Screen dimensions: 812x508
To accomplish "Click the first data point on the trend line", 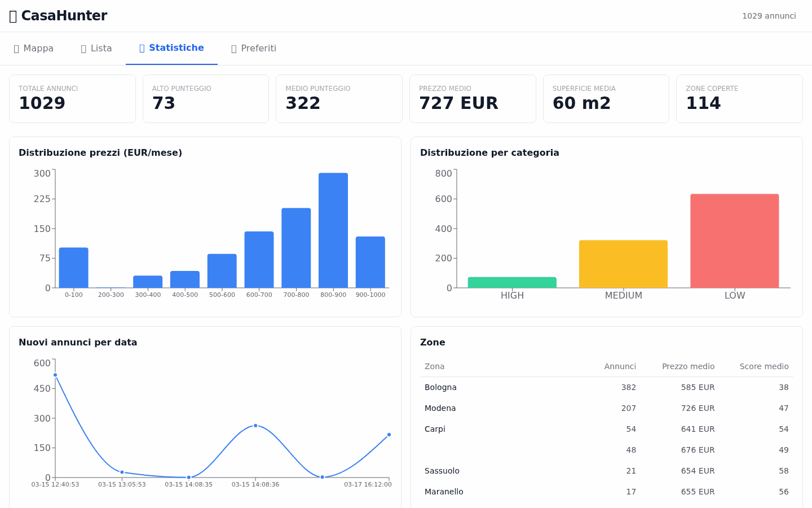I will coord(55,375).
